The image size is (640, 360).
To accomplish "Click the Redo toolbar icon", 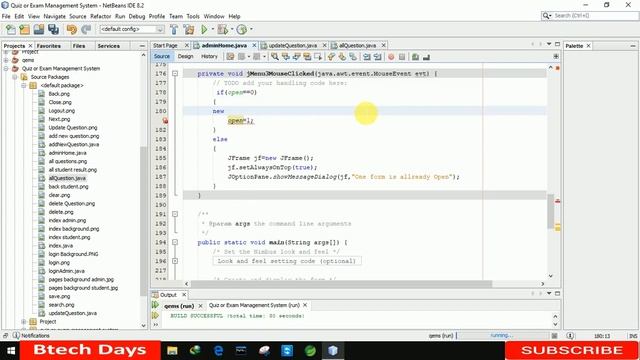I will pyautogui.click(x=86, y=29).
